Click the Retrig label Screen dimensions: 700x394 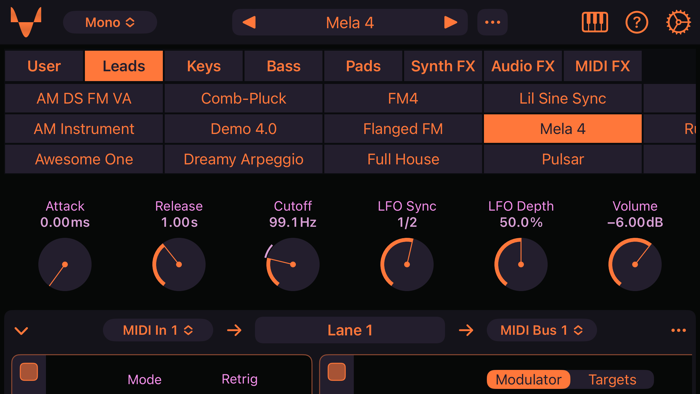tap(239, 379)
